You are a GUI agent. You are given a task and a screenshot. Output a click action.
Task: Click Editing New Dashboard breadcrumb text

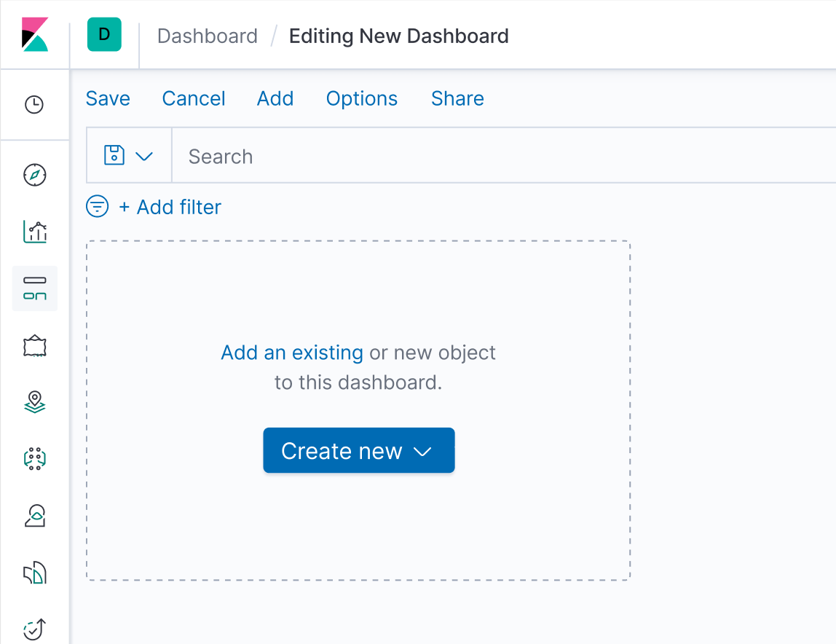click(x=399, y=36)
